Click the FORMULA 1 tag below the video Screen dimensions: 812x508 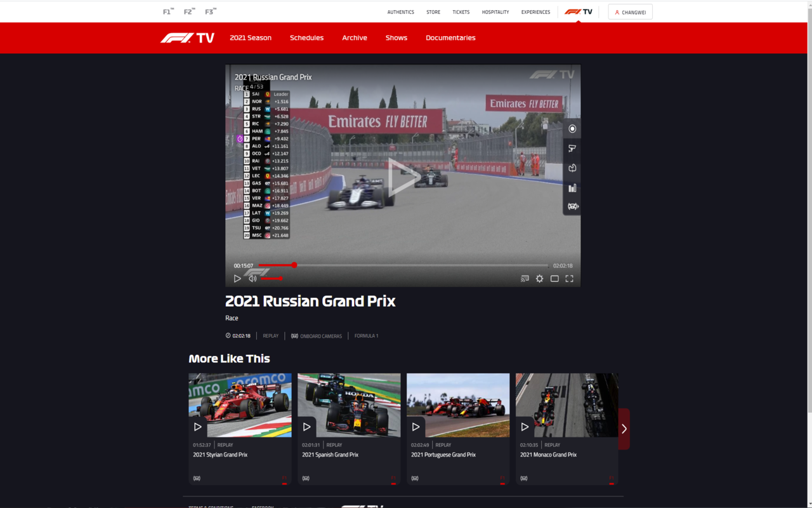tap(366, 336)
